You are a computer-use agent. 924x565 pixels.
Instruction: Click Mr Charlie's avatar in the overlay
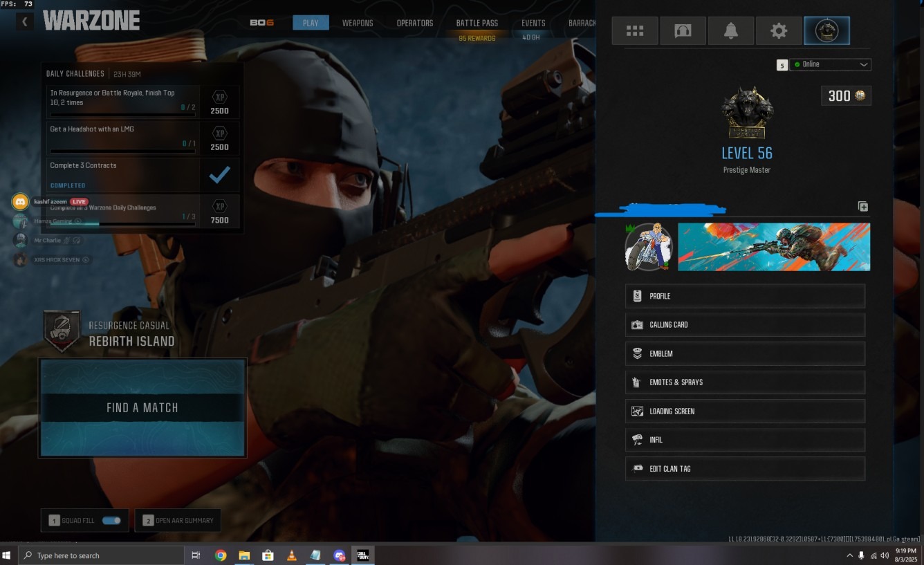coord(21,240)
